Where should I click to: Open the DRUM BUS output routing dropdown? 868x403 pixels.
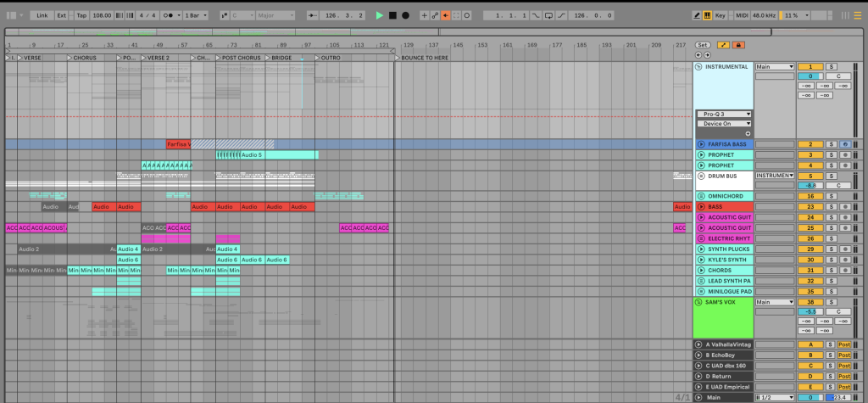pos(775,176)
